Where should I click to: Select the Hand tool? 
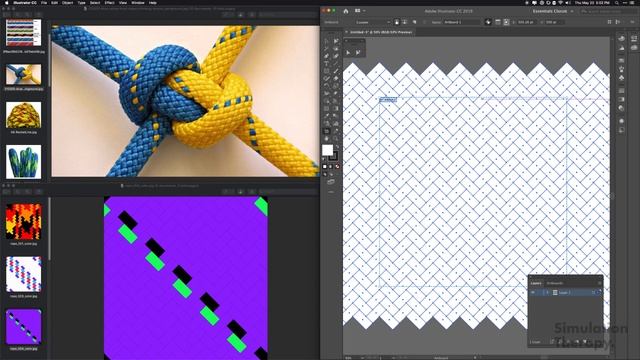point(327,138)
